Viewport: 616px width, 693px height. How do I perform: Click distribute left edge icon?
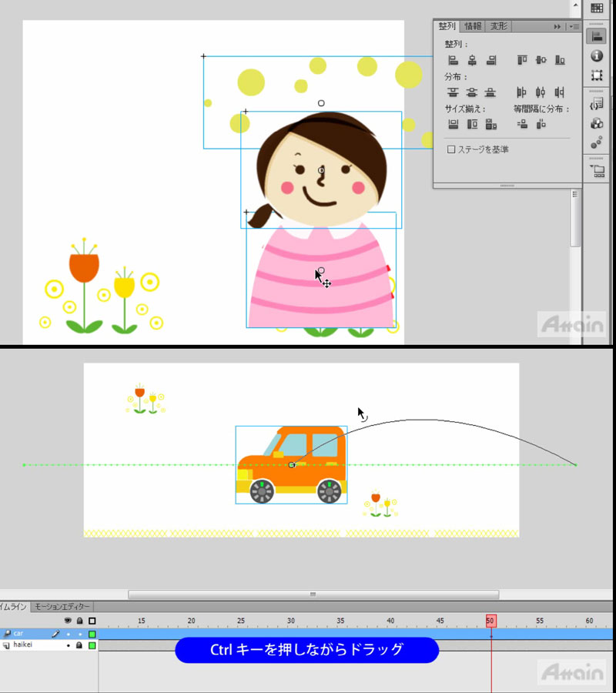[x=522, y=92]
